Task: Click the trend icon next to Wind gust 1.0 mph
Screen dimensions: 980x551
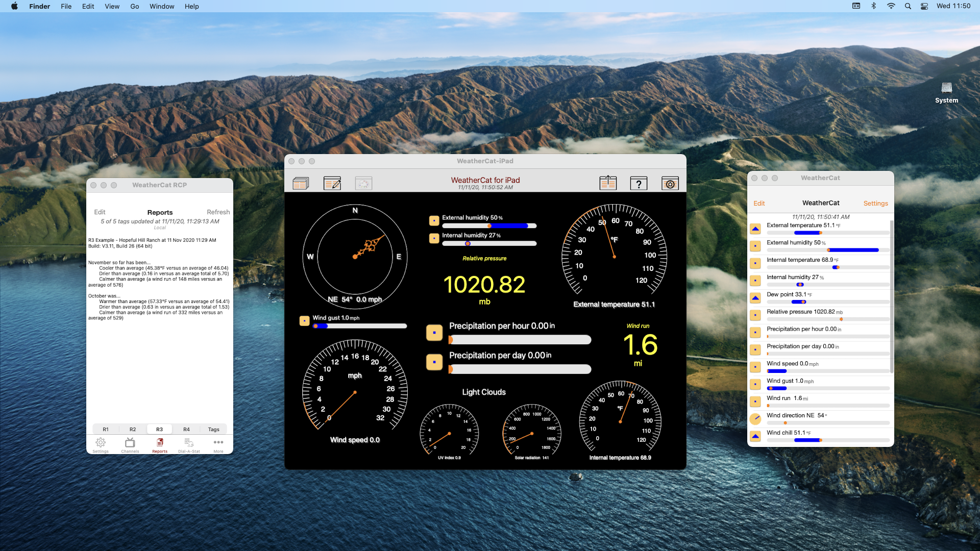Action: pyautogui.click(x=304, y=321)
